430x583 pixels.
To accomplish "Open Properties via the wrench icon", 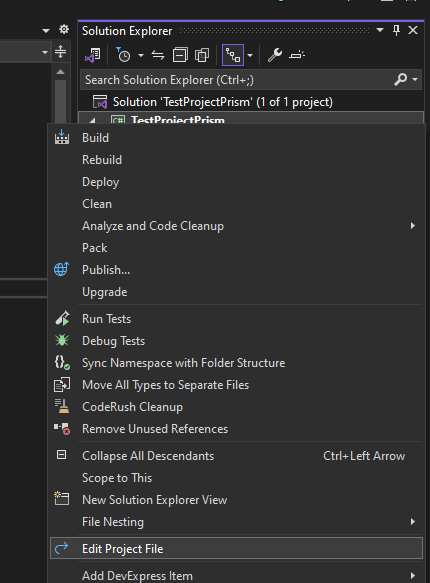I will tap(275, 55).
